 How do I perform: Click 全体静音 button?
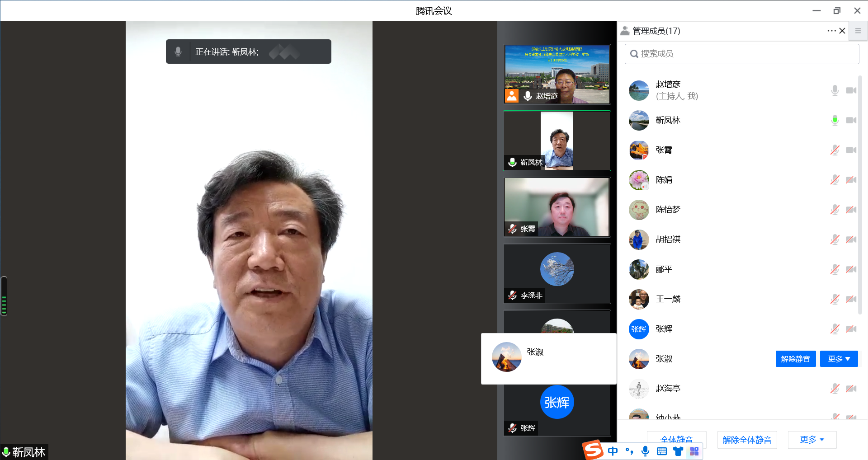click(677, 437)
